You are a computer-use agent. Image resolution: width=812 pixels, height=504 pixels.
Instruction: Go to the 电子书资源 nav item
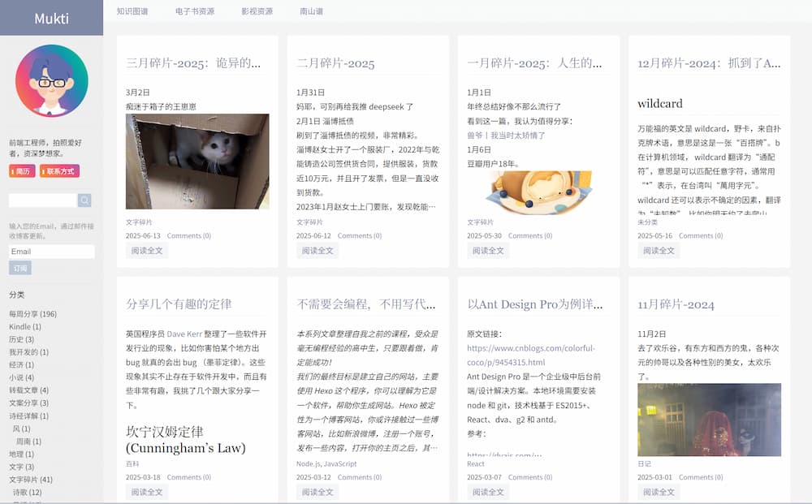[x=195, y=11]
